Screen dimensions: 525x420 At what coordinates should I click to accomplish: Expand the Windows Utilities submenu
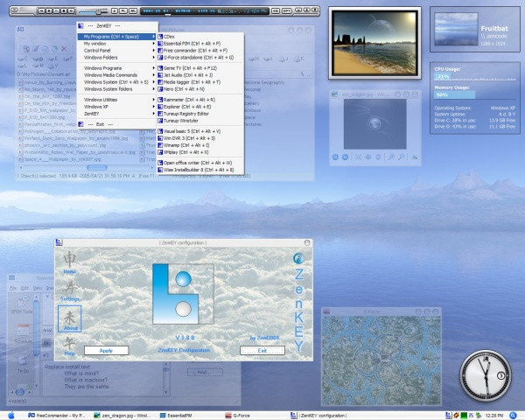pyautogui.click(x=117, y=100)
